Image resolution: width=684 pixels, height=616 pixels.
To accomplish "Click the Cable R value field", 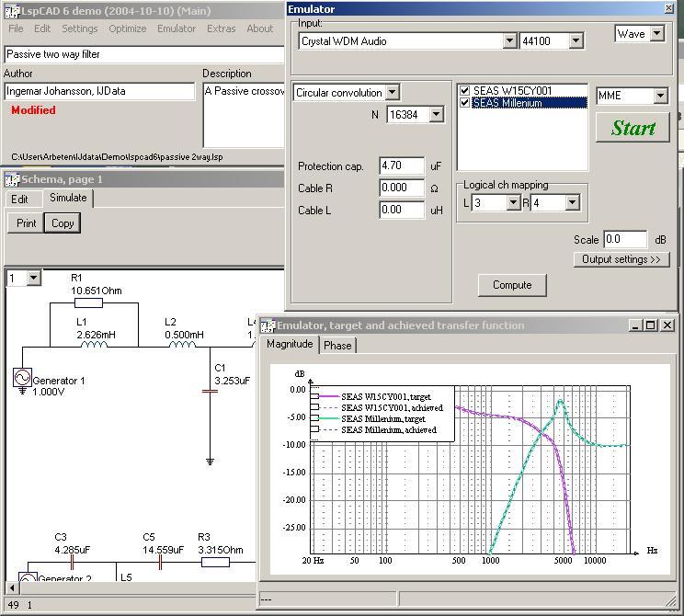I will click(402, 188).
